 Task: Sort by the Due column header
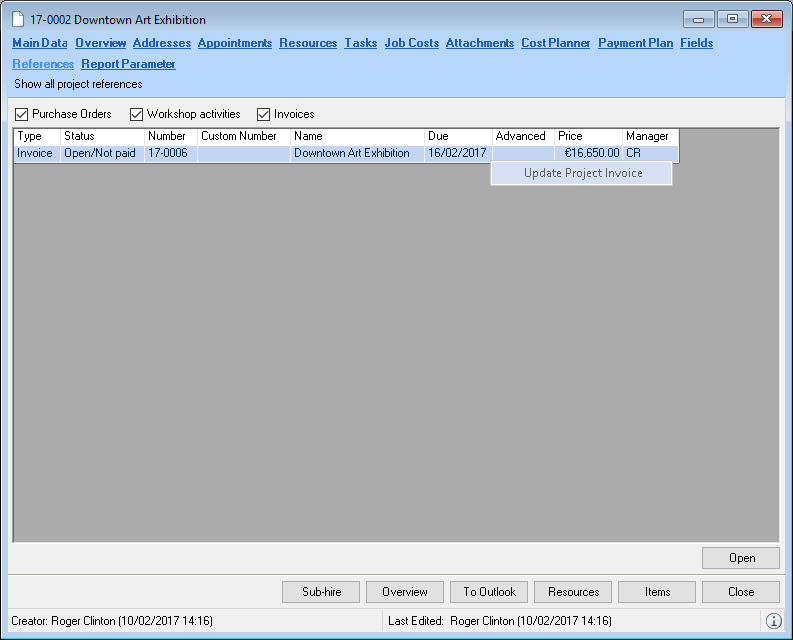(x=457, y=136)
